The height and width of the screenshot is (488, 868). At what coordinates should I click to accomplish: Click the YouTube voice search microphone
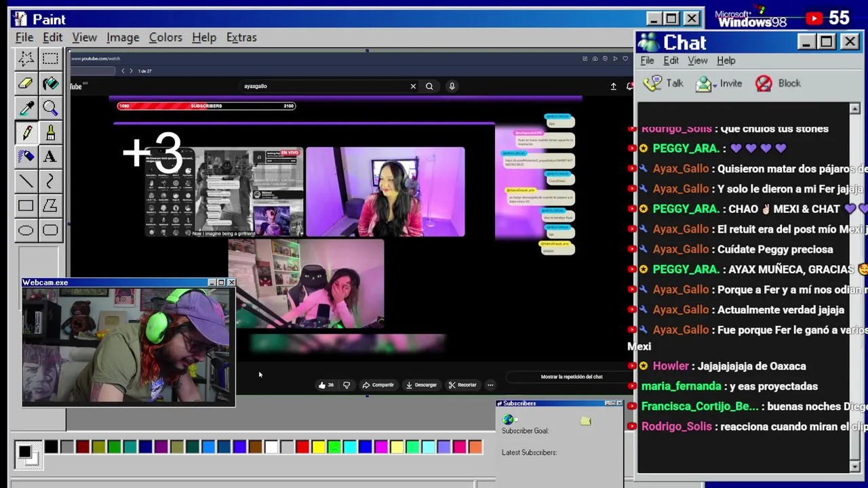coord(452,86)
